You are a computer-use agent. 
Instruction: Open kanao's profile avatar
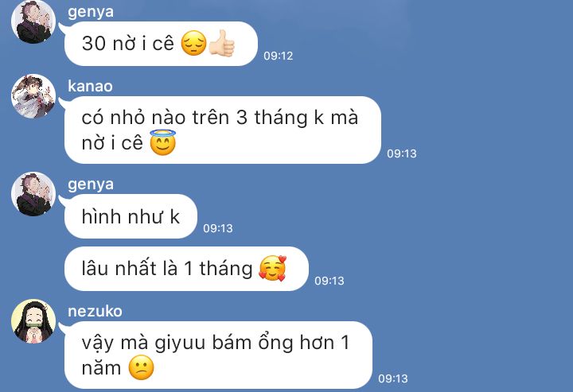33,96
